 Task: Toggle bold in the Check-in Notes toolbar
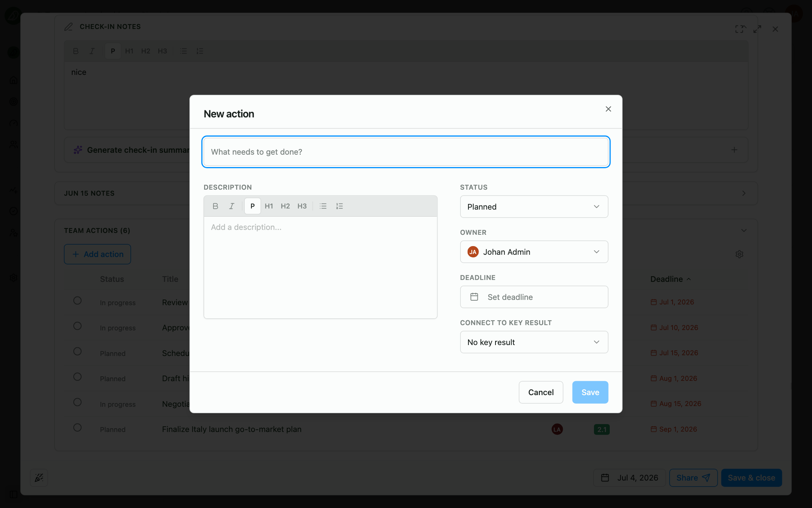click(76, 51)
